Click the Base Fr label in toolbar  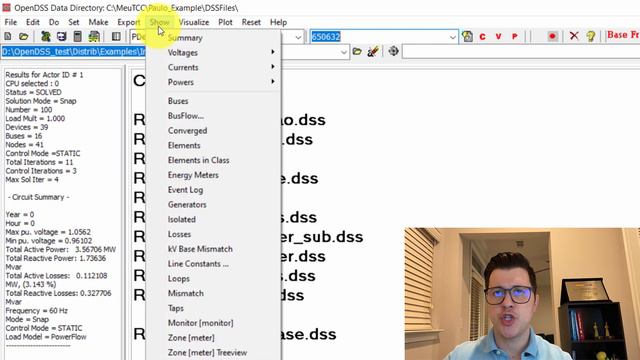tap(623, 35)
